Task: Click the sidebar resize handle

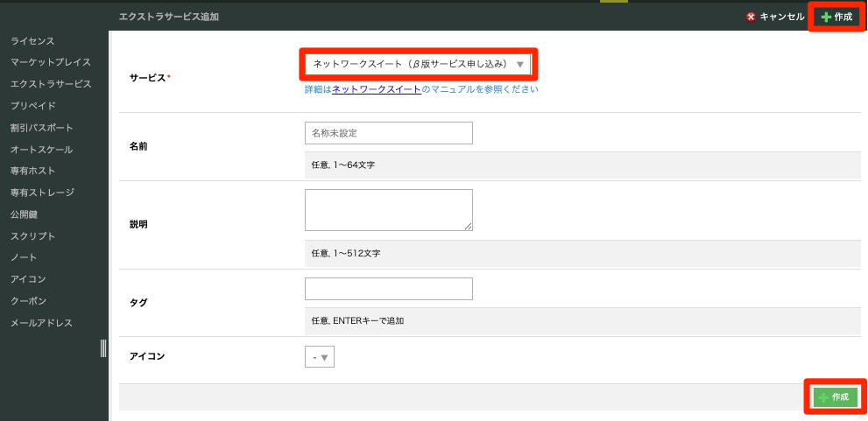Action: click(x=103, y=348)
